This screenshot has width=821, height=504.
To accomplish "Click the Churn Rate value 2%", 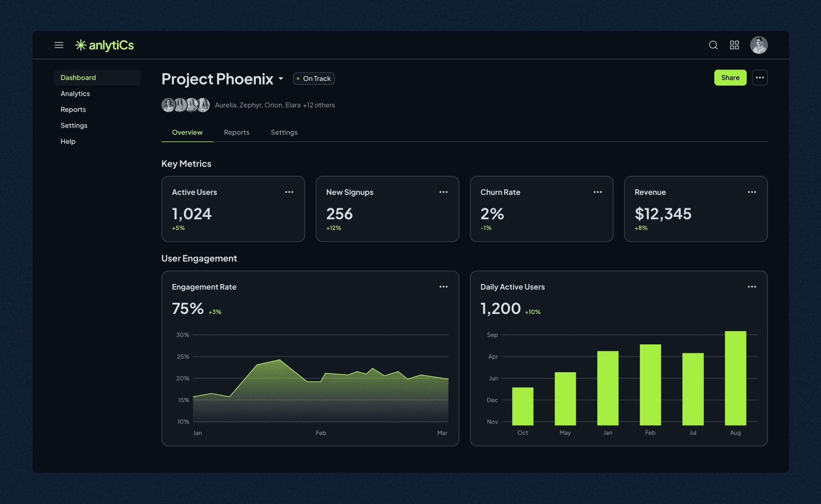I will coord(492,214).
